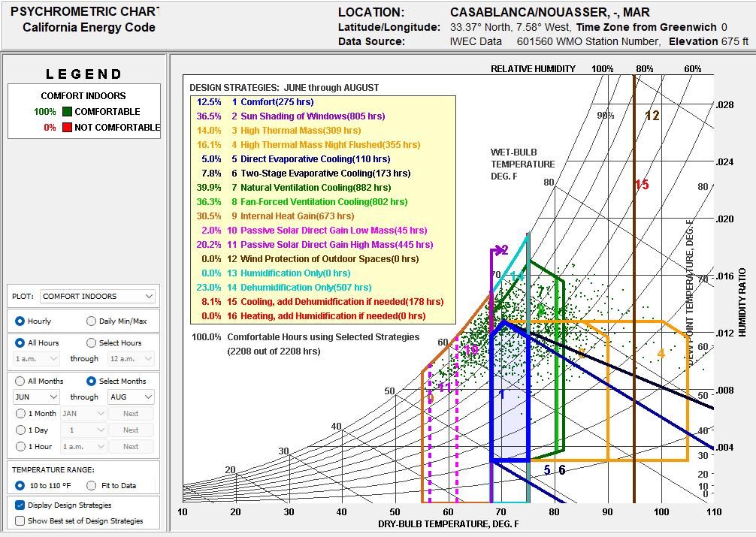Select the Select Months radio button
The width and height of the screenshot is (756, 537).
(91, 381)
